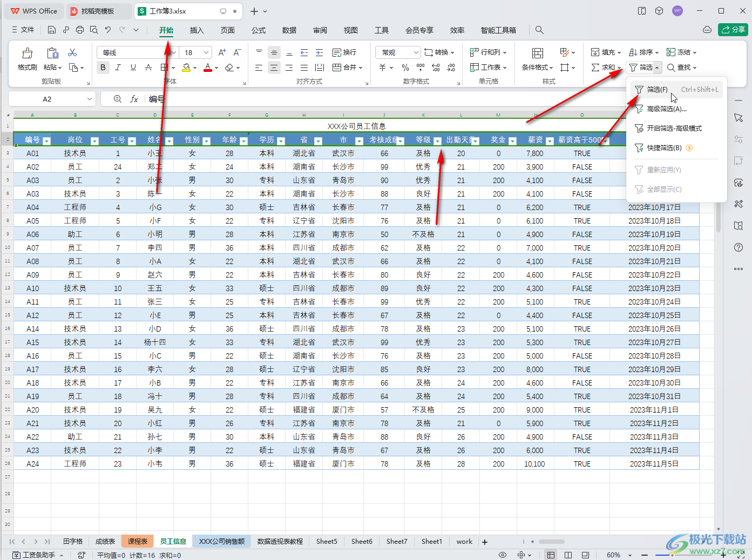Click the Thousands separator icon

pos(421,68)
